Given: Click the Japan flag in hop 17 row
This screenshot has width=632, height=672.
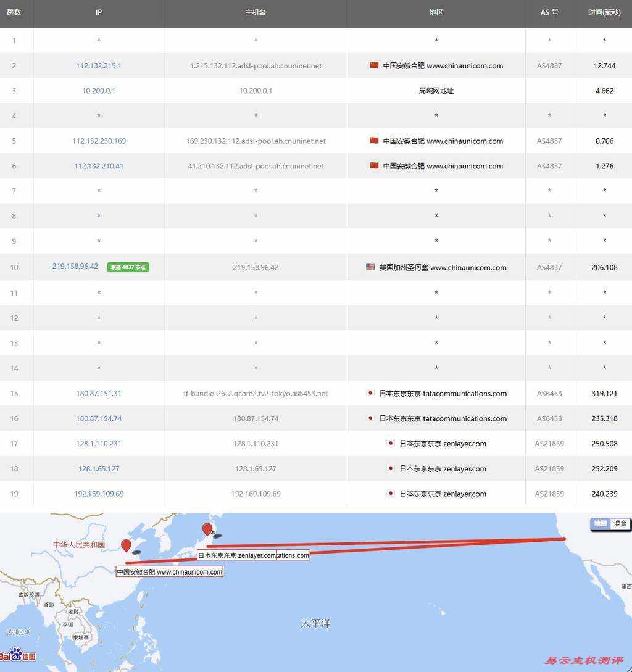Looking at the screenshot, I should (x=391, y=443).
